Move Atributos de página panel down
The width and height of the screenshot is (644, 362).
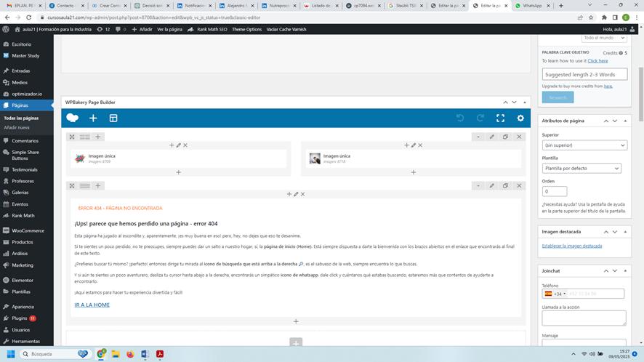(615, 121)
